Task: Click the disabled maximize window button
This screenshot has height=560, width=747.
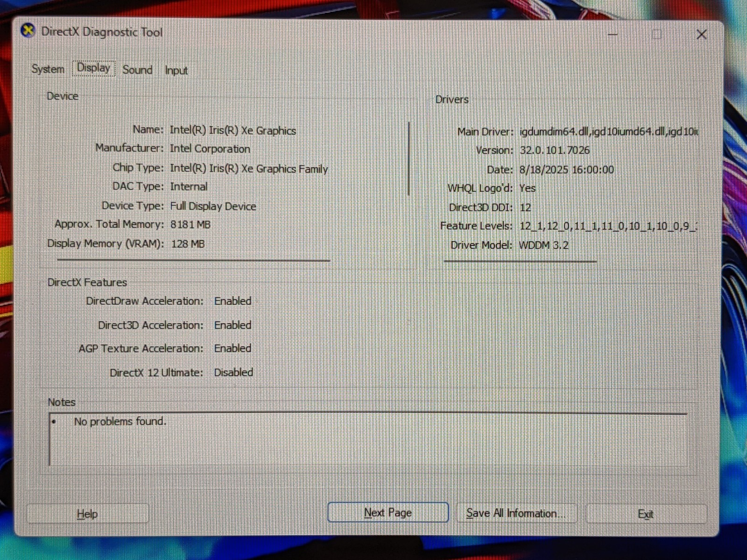Action: click(x=657, y=34)
